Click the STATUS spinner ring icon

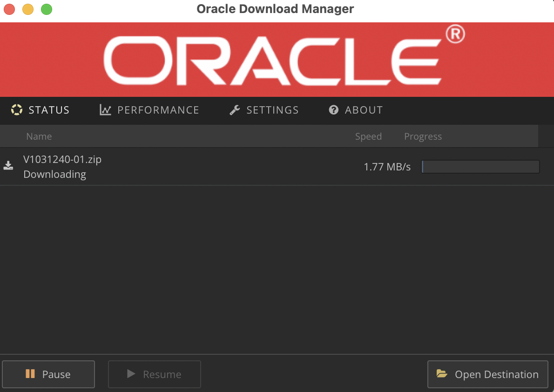[17, 110]
